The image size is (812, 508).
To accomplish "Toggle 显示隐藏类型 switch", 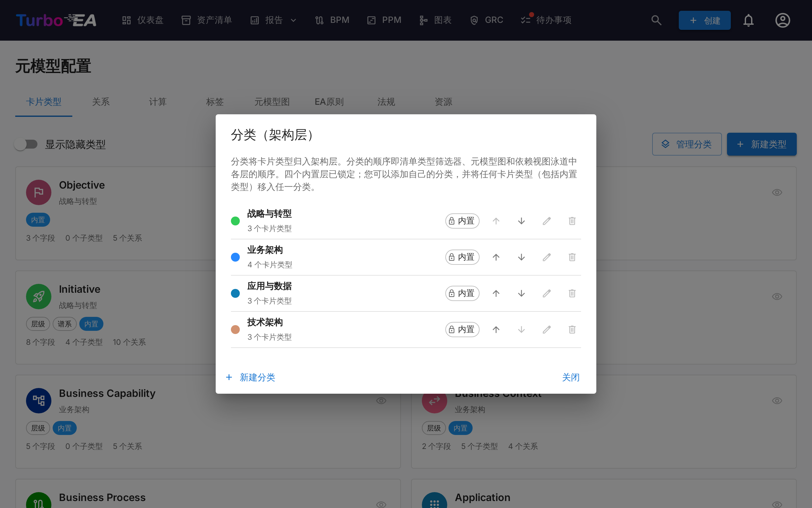I will (26, 144).
